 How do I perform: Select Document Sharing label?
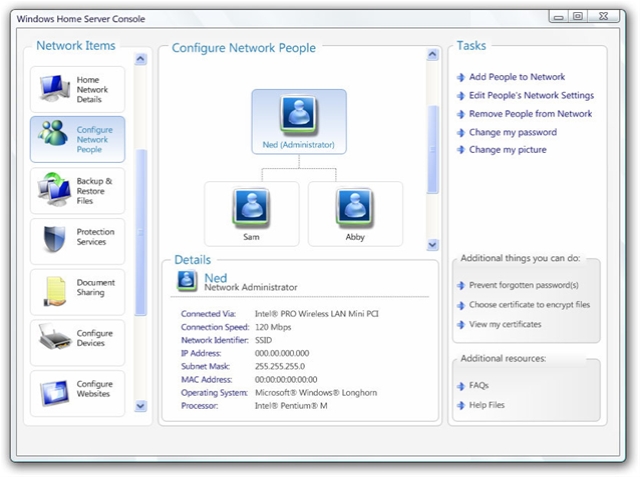coord(96,287)
